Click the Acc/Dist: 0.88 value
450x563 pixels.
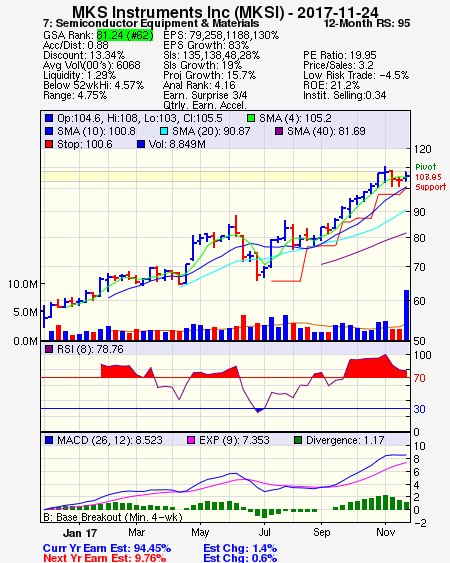click(x=76, y=45)
